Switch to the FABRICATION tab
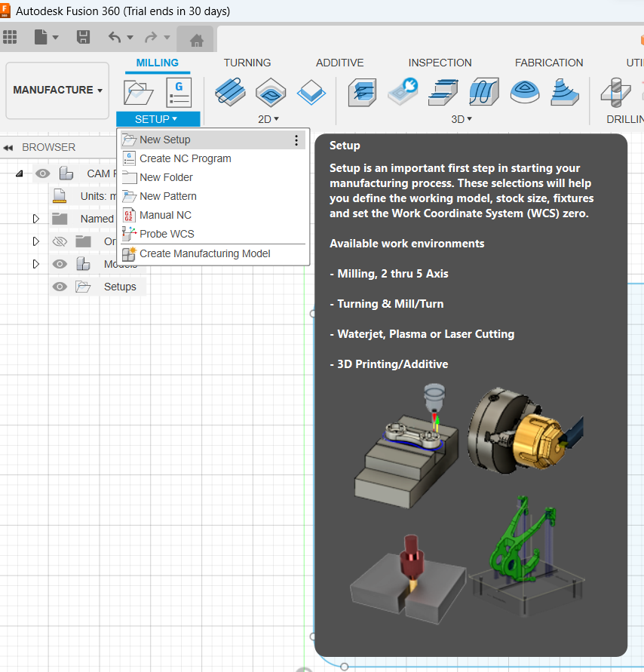 [549, 63]
